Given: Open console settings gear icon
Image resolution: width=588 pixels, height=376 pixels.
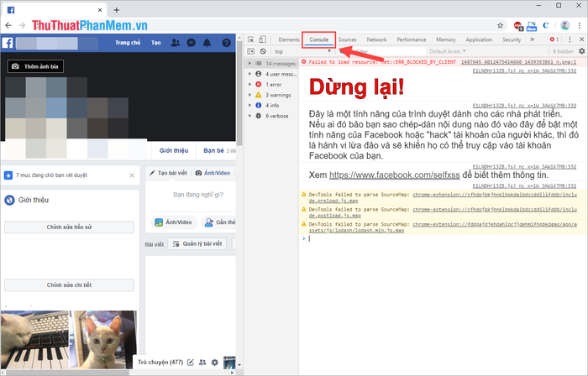Looking at the screenshot, I should 581,51.
